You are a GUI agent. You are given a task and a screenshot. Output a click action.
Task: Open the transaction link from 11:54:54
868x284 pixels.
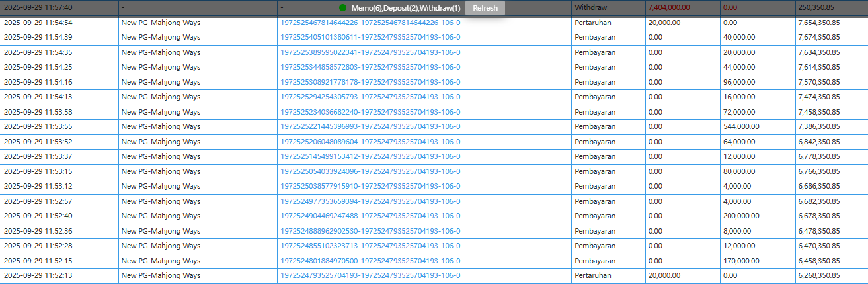(x=370, y=23)
